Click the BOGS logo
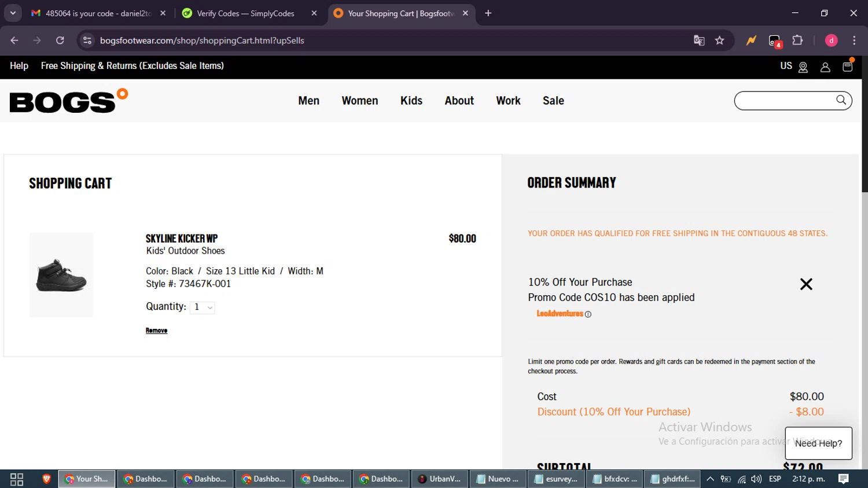 click(x=69, y=101)
